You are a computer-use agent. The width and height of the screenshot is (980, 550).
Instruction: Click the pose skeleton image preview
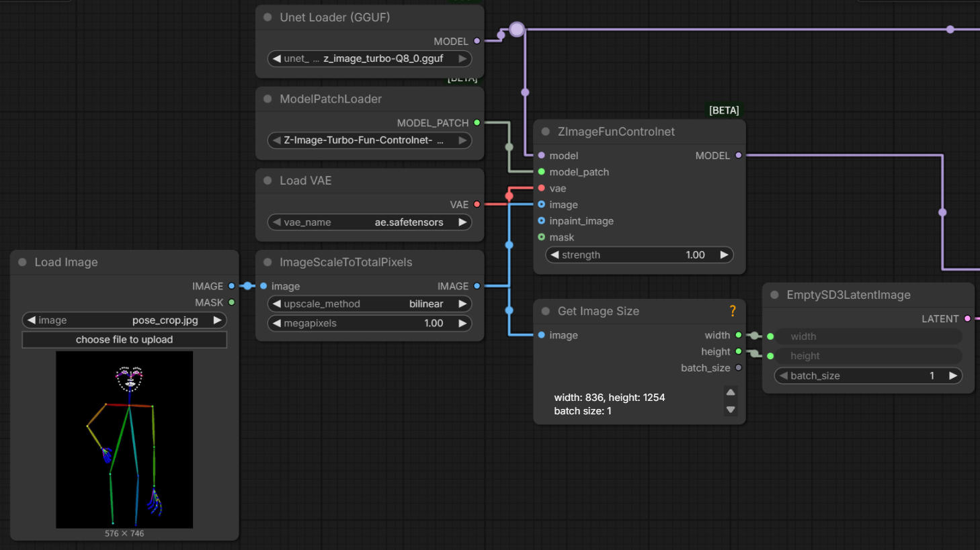coord(124,439)
